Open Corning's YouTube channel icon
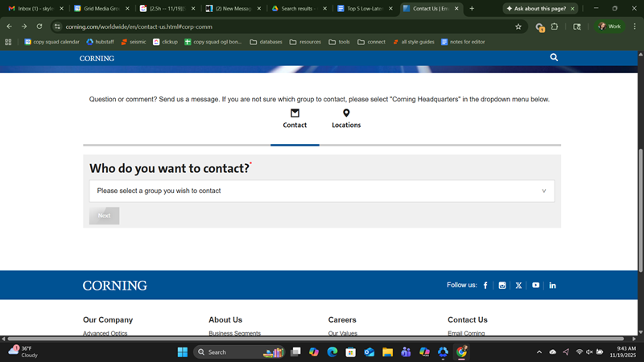Image resolution: width=644 pixels, height=362 pixels. pos(535,286)
